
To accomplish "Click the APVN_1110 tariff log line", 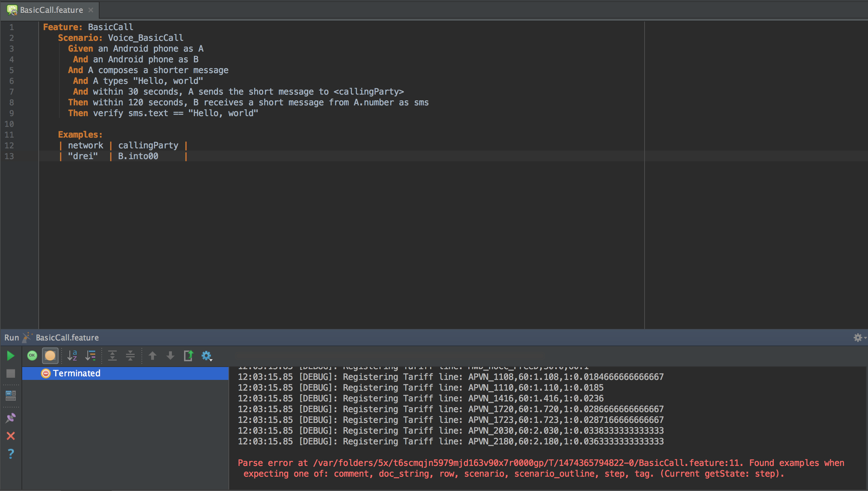I will pyautogui.click(x=421, y=387).
